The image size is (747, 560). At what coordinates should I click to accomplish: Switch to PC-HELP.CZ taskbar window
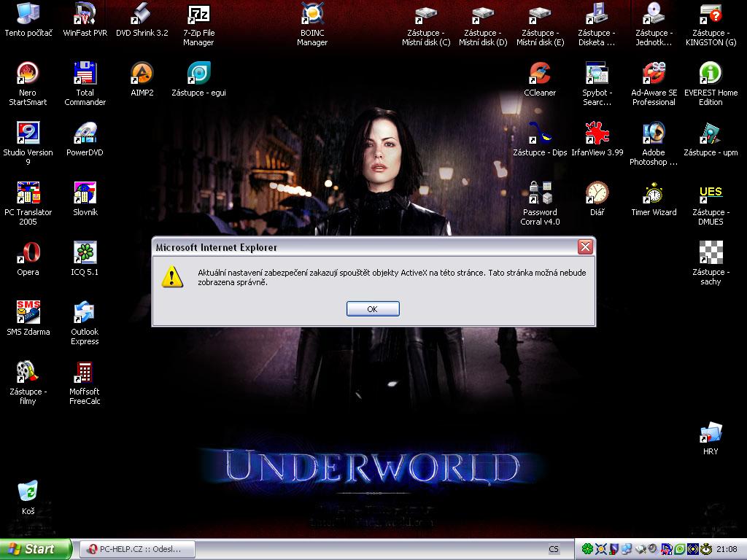pos(137,549)
